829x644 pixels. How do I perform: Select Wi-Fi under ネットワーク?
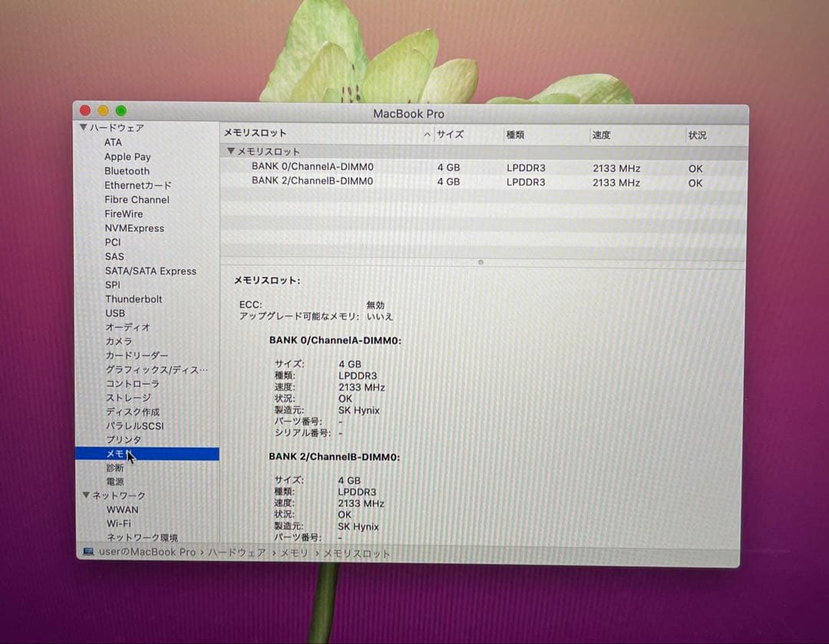pos(117,523)
